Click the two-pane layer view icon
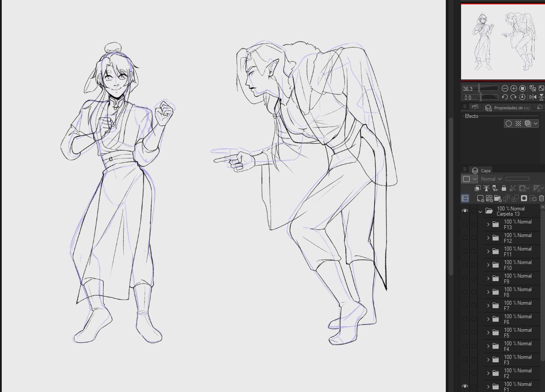 pyautogui.click(x=465, y=198)
